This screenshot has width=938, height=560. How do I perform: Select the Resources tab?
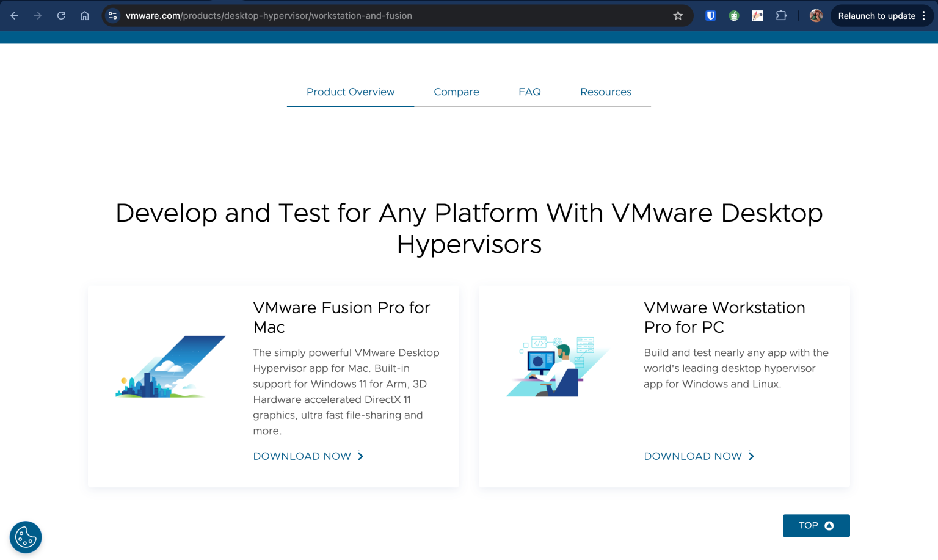click(x=606, y=92)
